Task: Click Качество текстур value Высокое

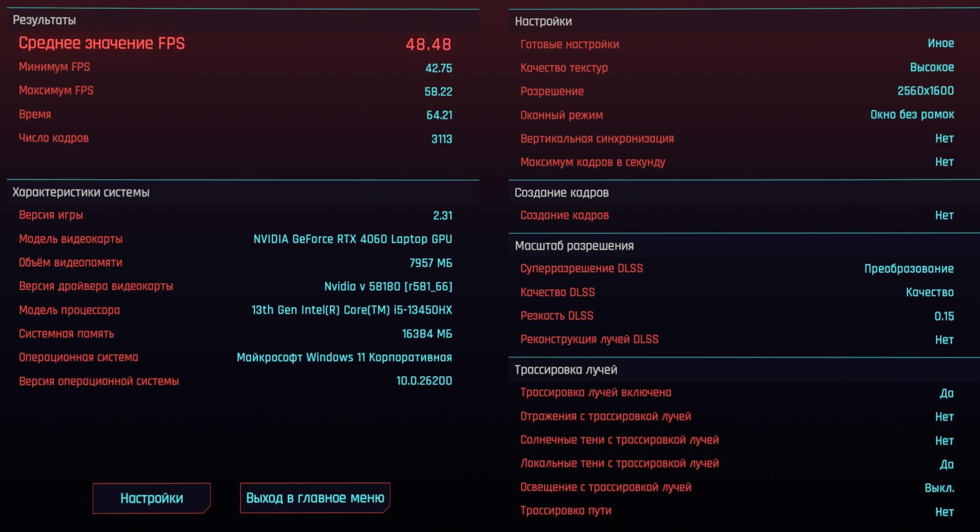Action: [932, 67]
